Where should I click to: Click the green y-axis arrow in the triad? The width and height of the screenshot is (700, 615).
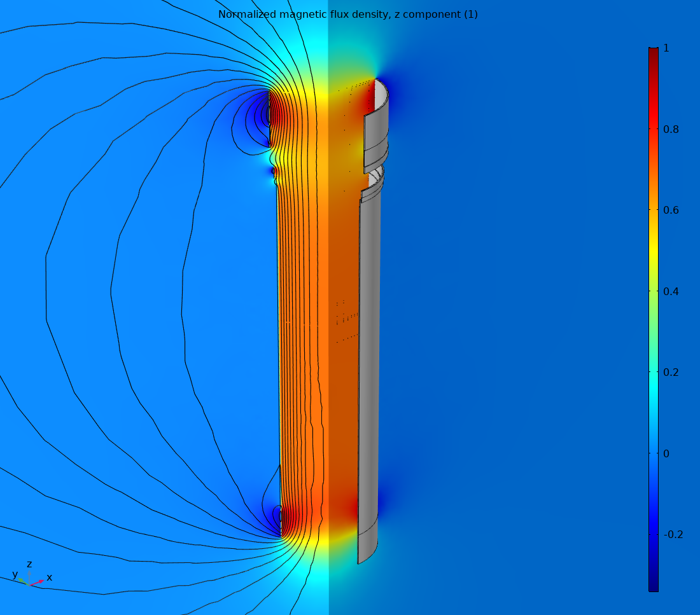21,581
